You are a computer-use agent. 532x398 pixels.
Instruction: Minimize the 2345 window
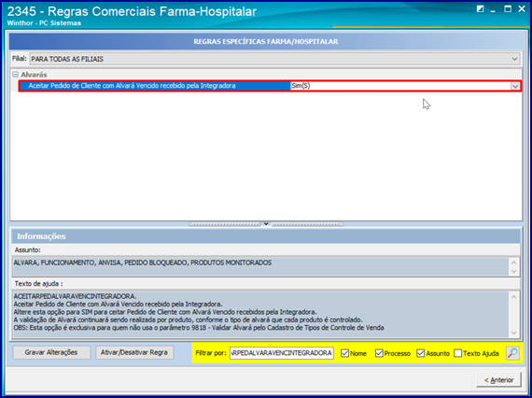click(493, 10)
